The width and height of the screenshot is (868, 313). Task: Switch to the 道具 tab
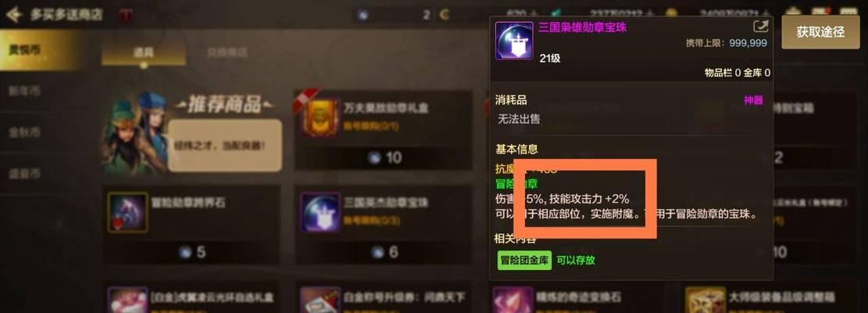click(x=144, y=53)
